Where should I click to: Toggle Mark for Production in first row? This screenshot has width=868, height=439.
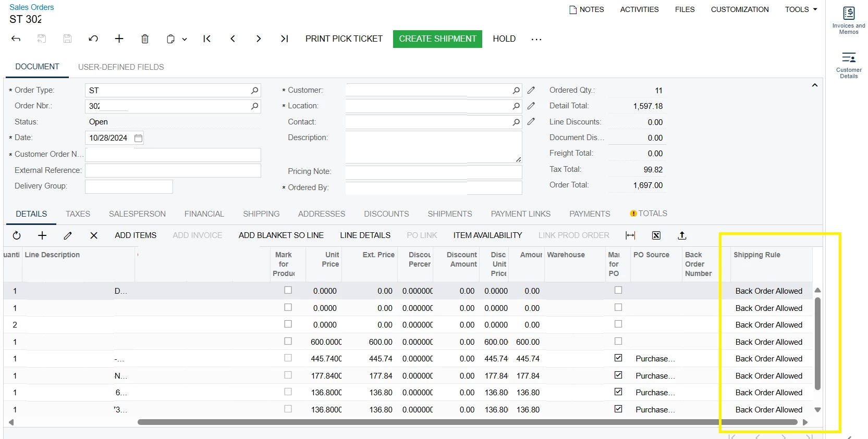288,290
